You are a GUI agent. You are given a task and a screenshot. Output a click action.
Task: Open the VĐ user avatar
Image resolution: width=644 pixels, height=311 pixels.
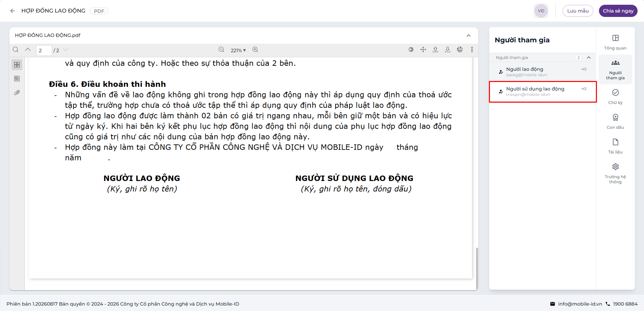541,11
